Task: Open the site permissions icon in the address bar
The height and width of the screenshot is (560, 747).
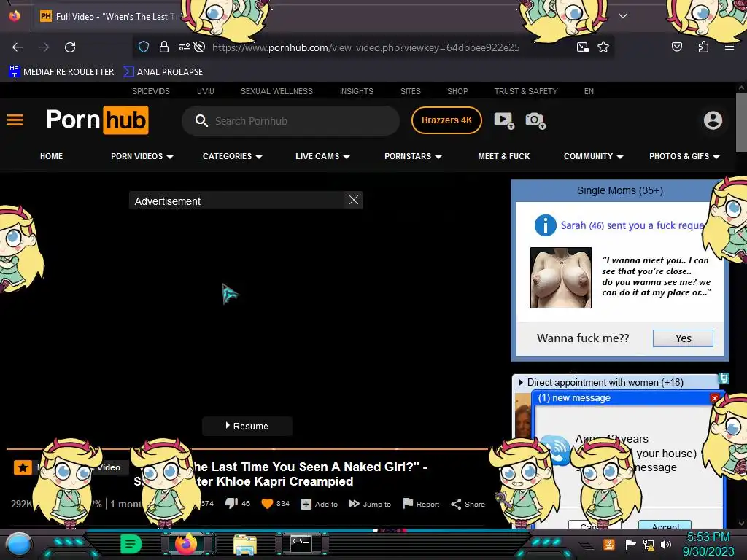Action: [x=184, y=47]
